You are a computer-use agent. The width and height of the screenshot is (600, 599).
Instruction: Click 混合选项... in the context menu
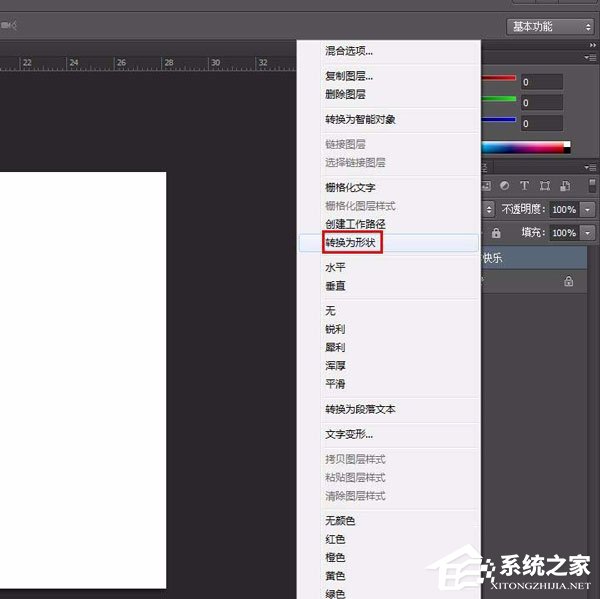point(349,51)
